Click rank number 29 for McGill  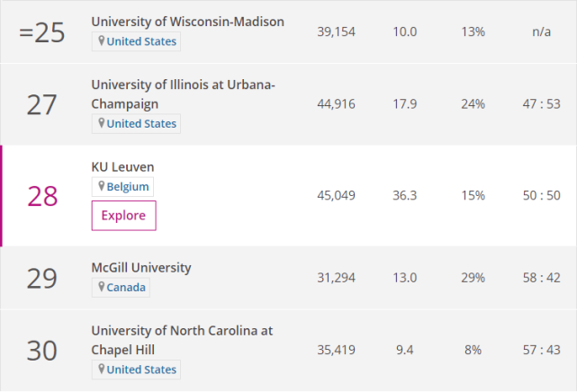(42, 278)
